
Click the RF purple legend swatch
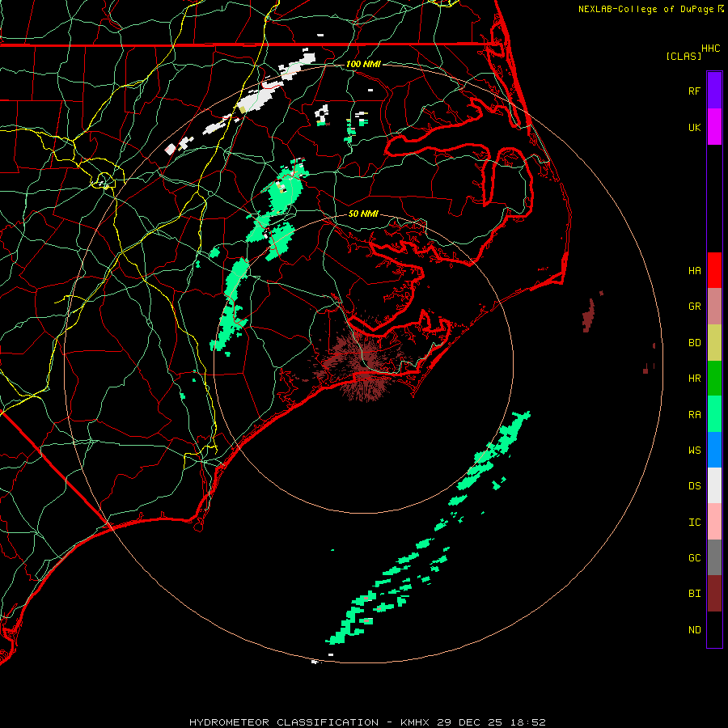coord(714,90)
